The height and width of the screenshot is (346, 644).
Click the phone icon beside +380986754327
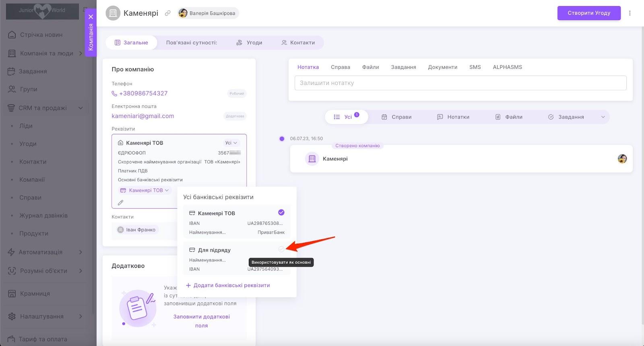tap(114, 93)
